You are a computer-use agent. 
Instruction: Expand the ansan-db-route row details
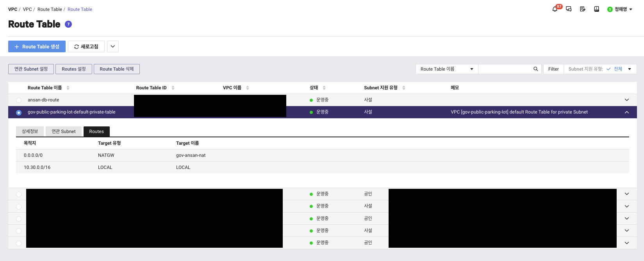[x=626, y=100]
